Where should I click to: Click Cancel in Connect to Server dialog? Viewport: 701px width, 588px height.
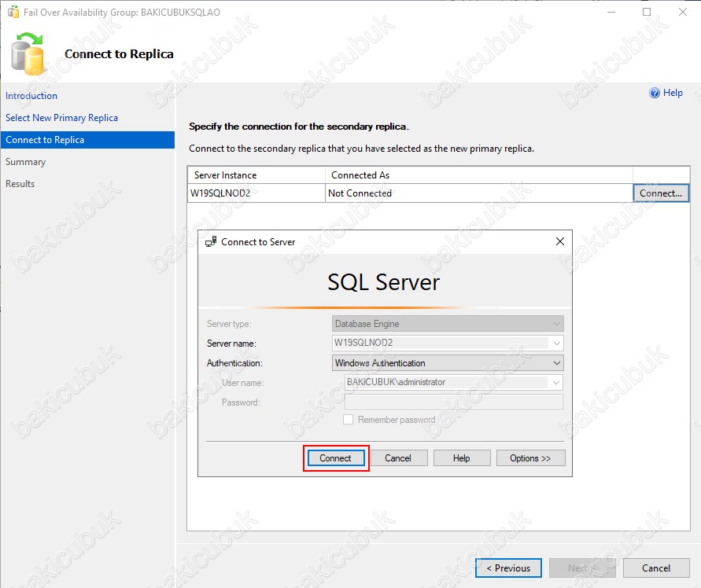pos(398,458)
